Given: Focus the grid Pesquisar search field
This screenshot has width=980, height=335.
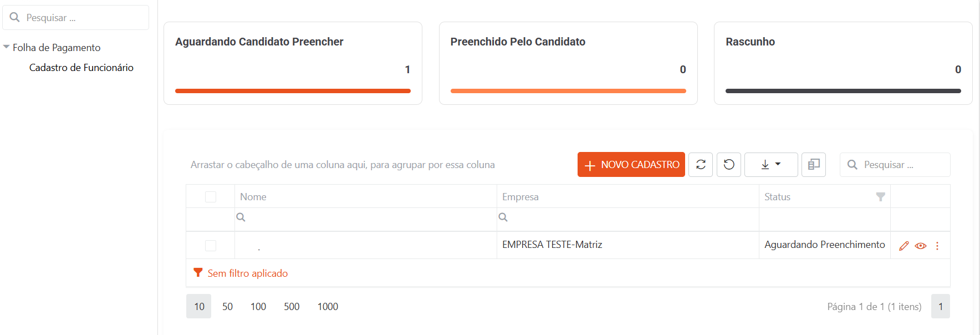Looking at the screenshot, I should pyautogui.click(x=895, y=165).
